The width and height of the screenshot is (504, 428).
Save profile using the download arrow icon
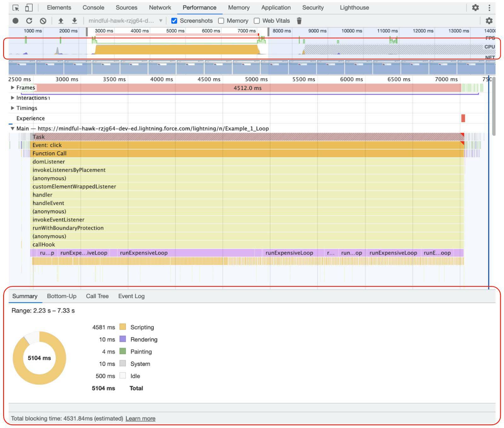[x=74, y=21]
